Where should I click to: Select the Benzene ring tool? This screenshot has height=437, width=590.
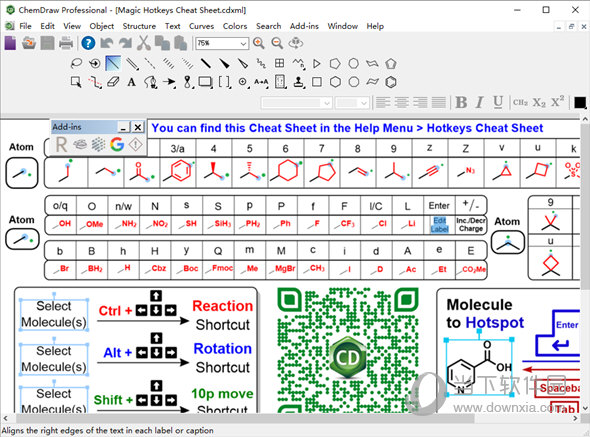click(391, 82)
